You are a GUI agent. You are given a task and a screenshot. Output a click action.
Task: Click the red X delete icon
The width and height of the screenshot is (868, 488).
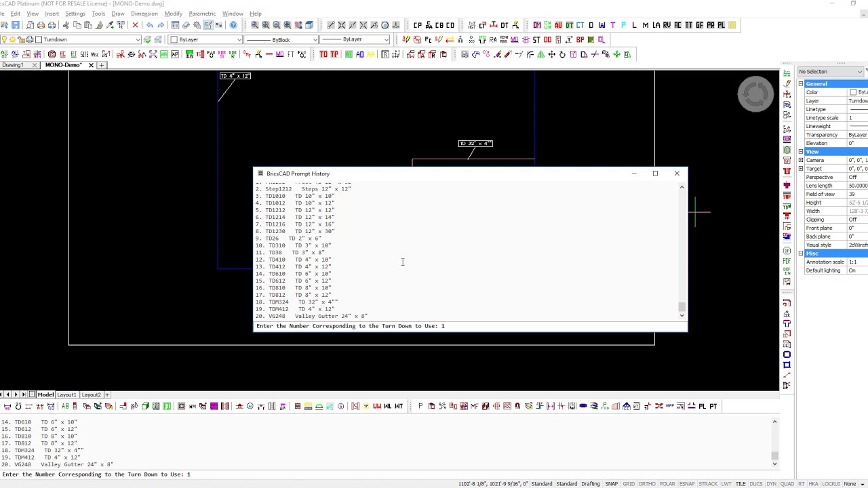coord(135,25)
